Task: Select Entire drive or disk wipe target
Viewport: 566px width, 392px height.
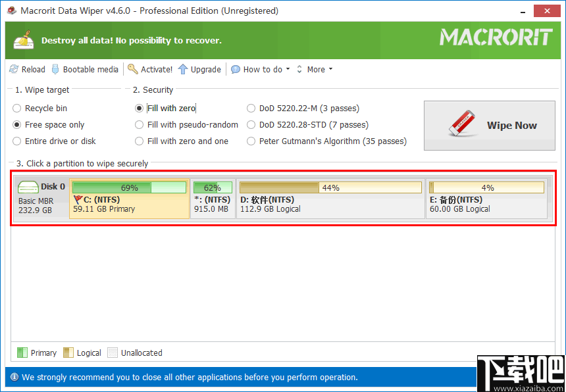Action: point(16,141)
